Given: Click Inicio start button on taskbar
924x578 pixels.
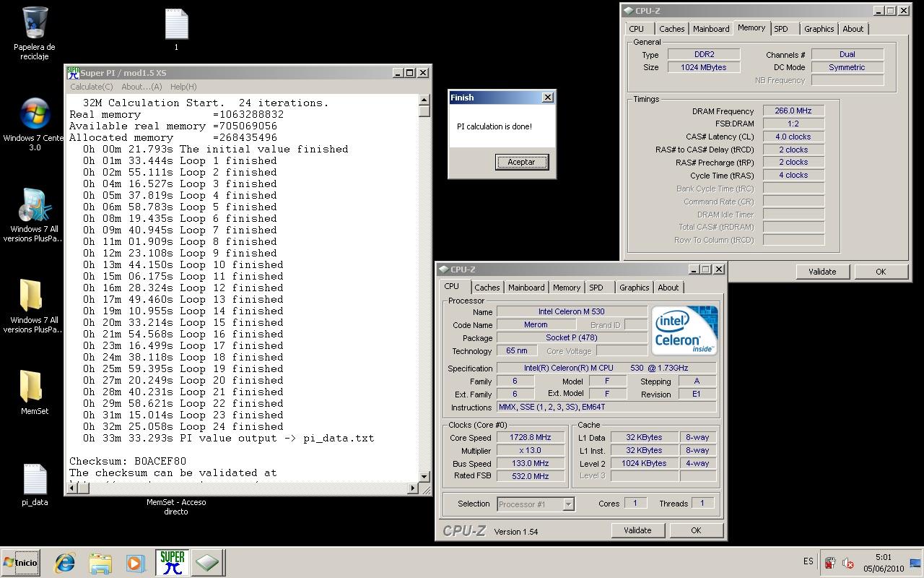Looking at the screenshot, I should (20, 562).
